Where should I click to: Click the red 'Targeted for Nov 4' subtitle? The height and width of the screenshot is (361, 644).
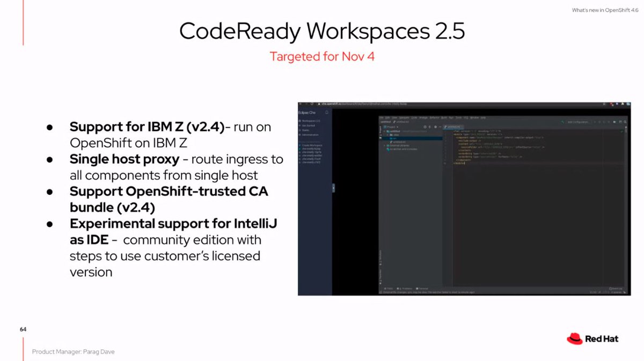(321, 56)
